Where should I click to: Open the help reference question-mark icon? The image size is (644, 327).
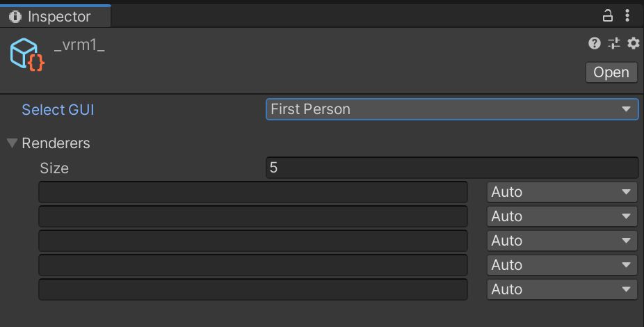595,43
